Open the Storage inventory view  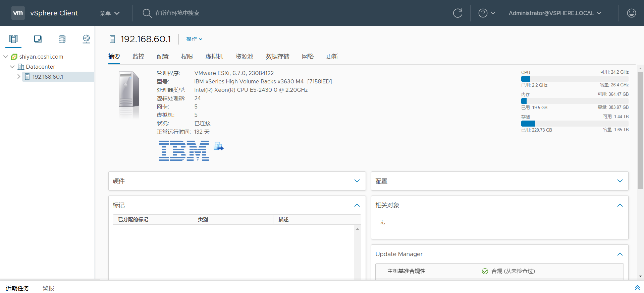[x=62, y=39]
